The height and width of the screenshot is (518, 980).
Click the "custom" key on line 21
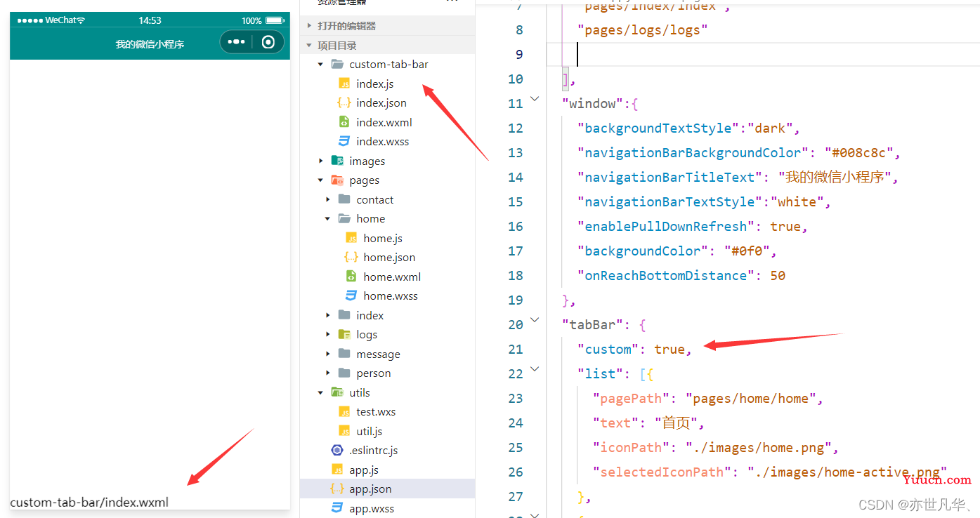click(x=608, y=349)
